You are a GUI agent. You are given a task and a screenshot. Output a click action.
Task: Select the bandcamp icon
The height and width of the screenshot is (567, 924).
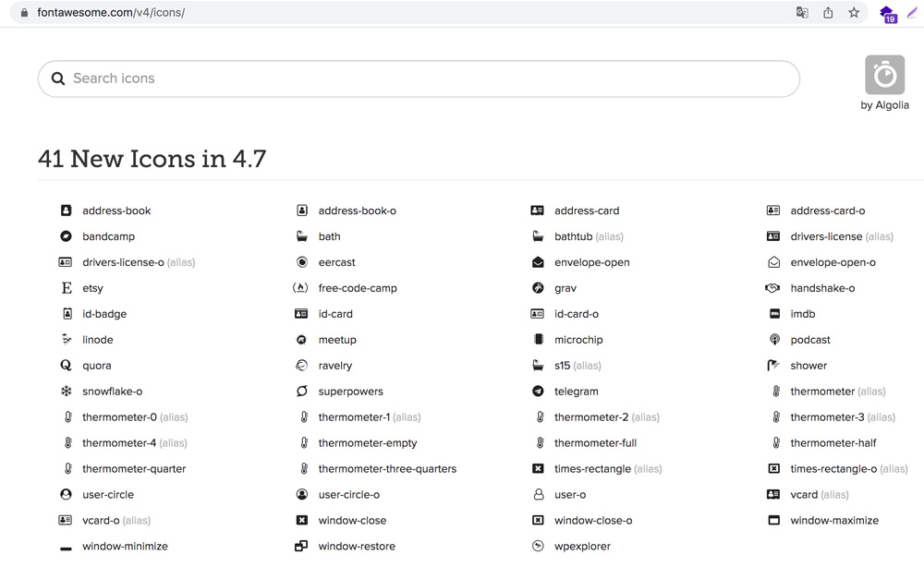click(x=66, y=236)
